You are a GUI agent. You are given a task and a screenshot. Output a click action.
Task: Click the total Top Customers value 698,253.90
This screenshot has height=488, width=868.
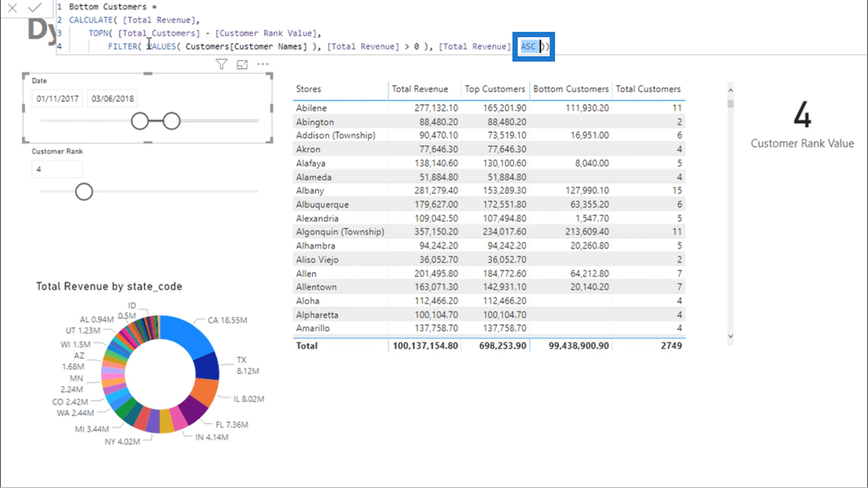pyautogui.click(x=502, y=345)
